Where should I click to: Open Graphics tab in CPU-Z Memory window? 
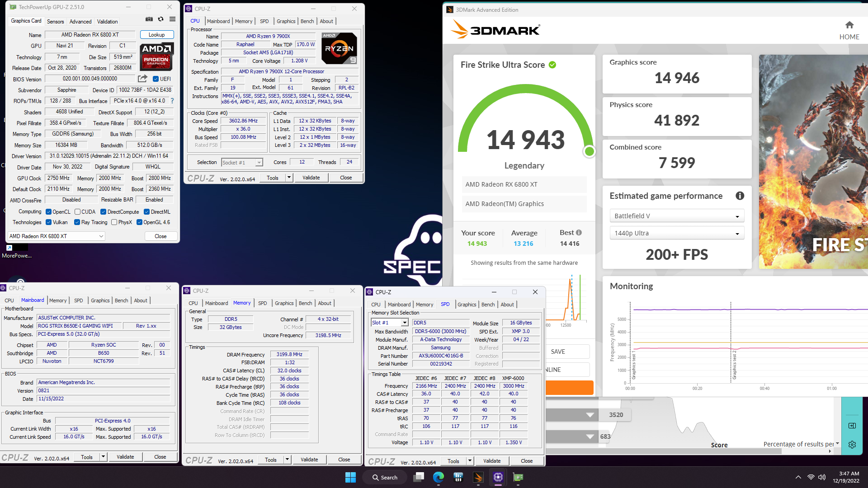pyautogui.click(x=284, y=303)
